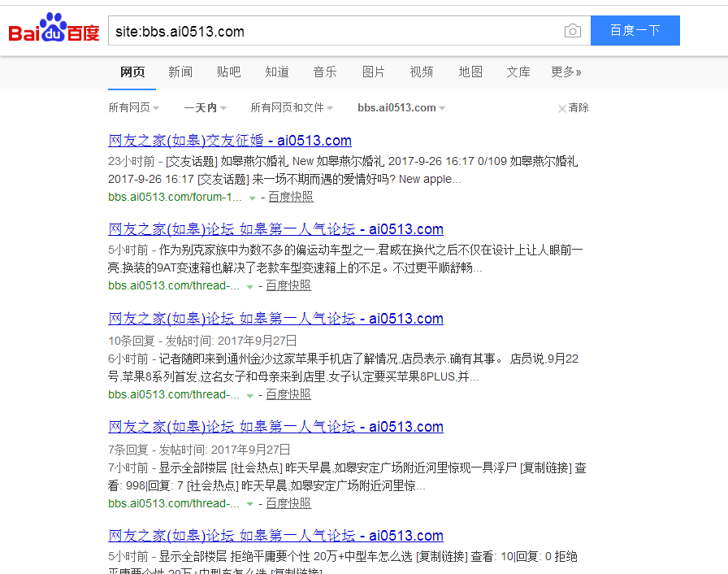Click the camera icon for image search
This screenshot has height=574, width=728.
573,30
